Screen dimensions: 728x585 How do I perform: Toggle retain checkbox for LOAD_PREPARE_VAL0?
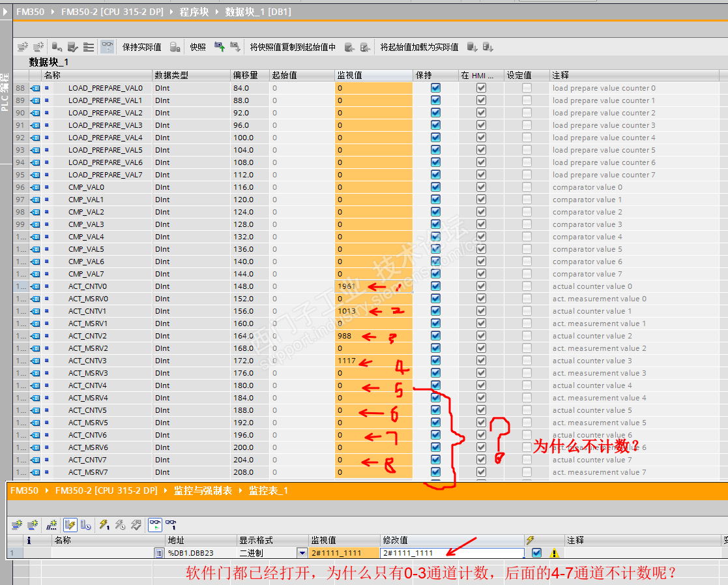tap(435, 88)
